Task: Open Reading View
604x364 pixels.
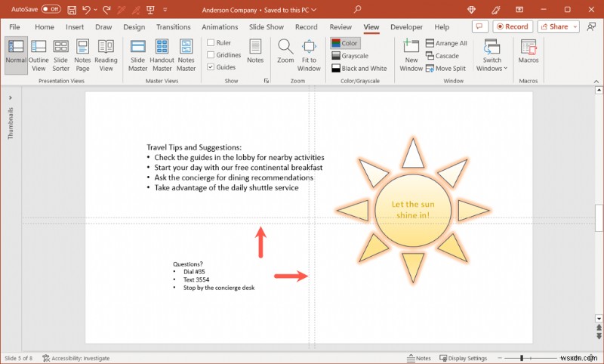Action: coord(106,55)
